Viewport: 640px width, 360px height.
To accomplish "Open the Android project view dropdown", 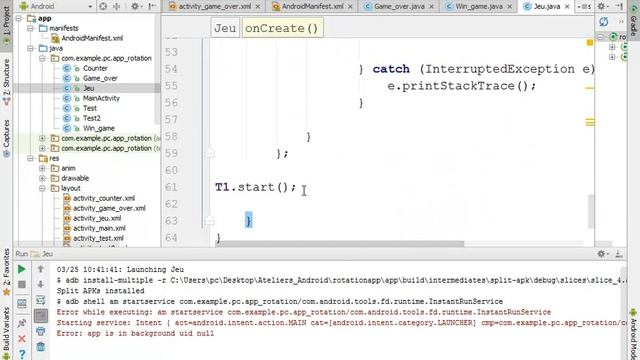I will (x=56, y=6).
